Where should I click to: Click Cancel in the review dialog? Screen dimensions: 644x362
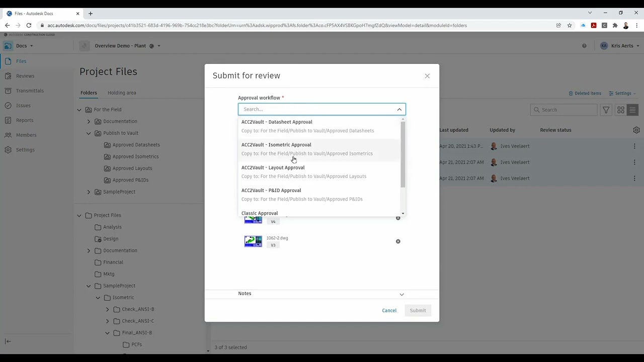tap(389, 311)
